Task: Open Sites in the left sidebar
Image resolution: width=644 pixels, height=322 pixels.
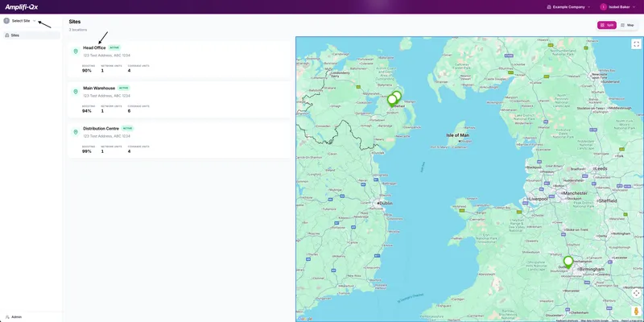Action: point(14,35)
